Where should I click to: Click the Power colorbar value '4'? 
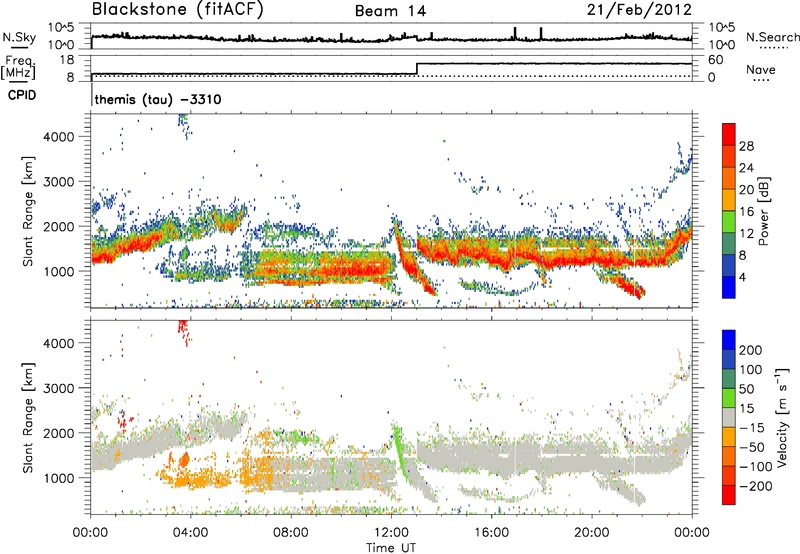pyautogui.click(x=742, y=277)
